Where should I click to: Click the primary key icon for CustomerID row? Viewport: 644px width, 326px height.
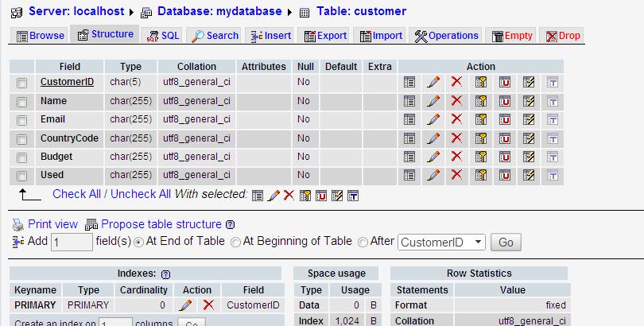[x=481, y=82]
